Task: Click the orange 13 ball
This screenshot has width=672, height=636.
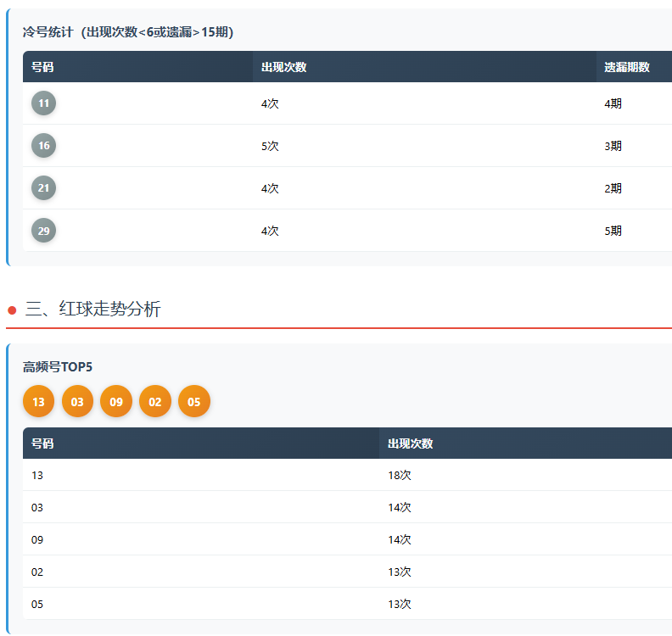Action: 38,402
